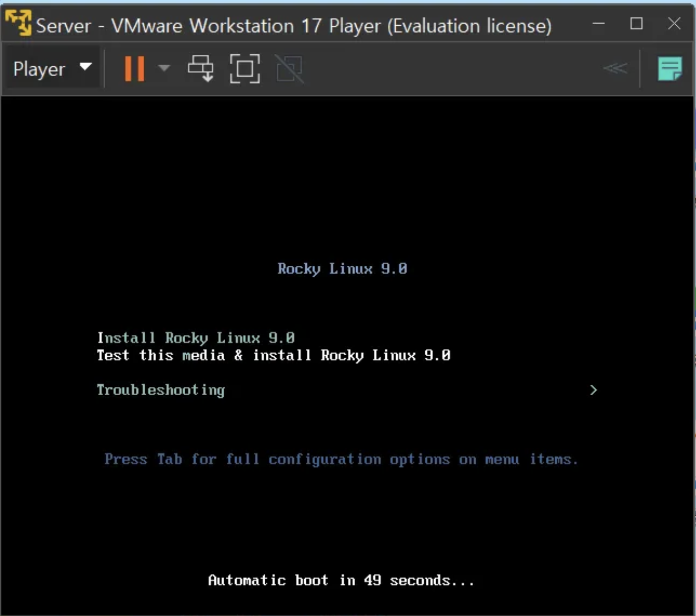696x616 pixels.
Task: Click the Automatic boot countdown text
Action: pos(341,580)
